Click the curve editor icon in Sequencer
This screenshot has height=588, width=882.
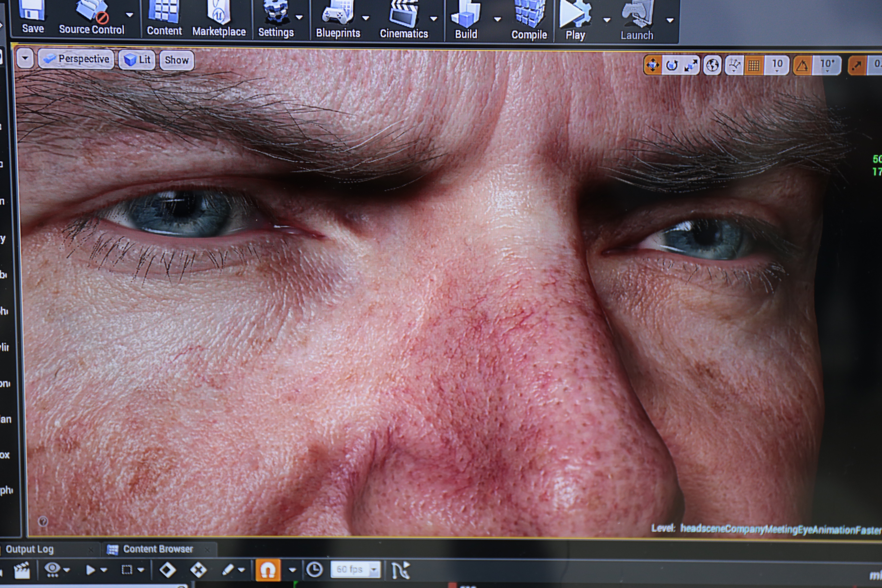(401, 570)
